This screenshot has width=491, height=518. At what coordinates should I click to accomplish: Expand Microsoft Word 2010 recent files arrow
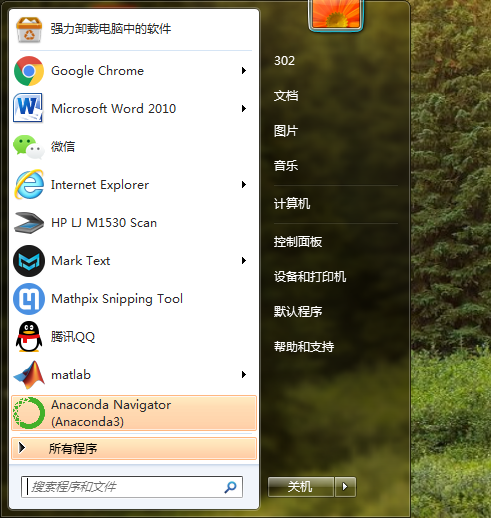pyautogui.click(x=244, y=109)
